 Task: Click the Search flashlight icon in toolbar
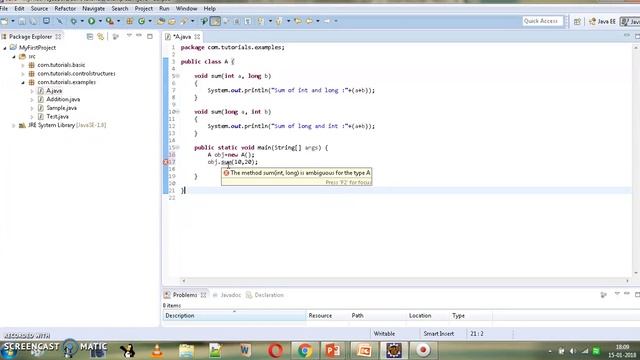click(185, 21)
